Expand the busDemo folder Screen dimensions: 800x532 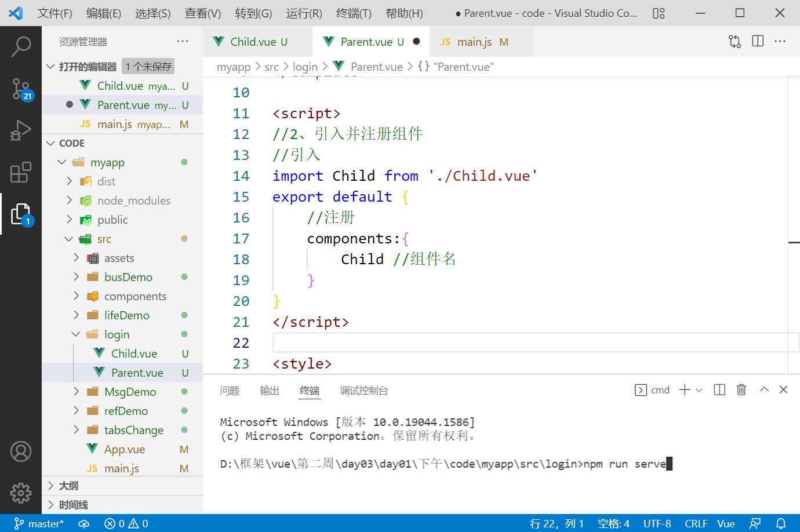(x=76, y=277)
